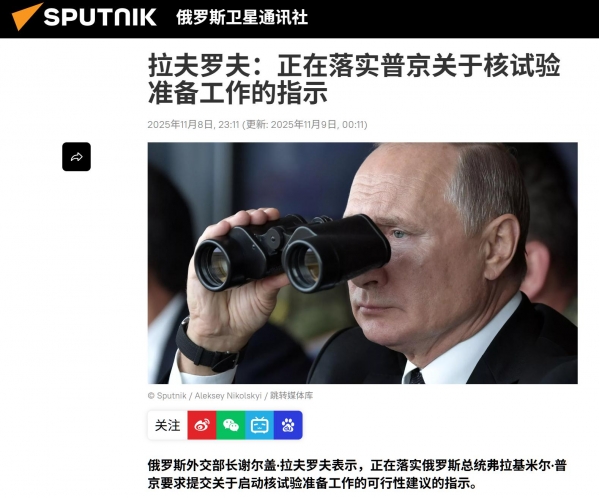Click the 俄罗斯卫星通讯社 site name
The image size is (600, 498).
(242, 17)
